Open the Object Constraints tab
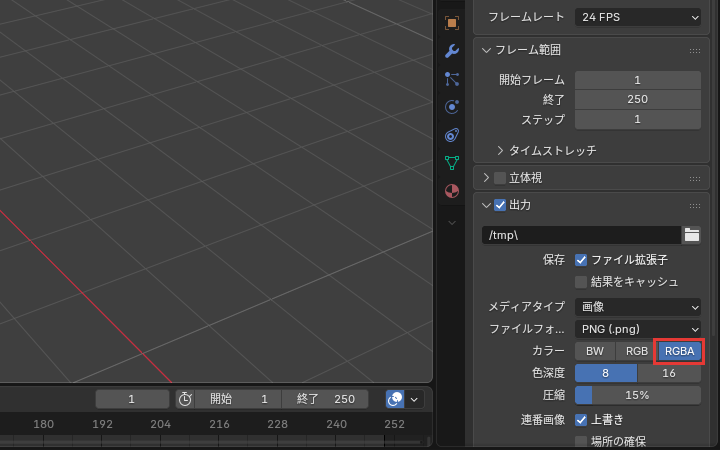The height and width of the screenshot is (450, 720). (x=452, y=135)
